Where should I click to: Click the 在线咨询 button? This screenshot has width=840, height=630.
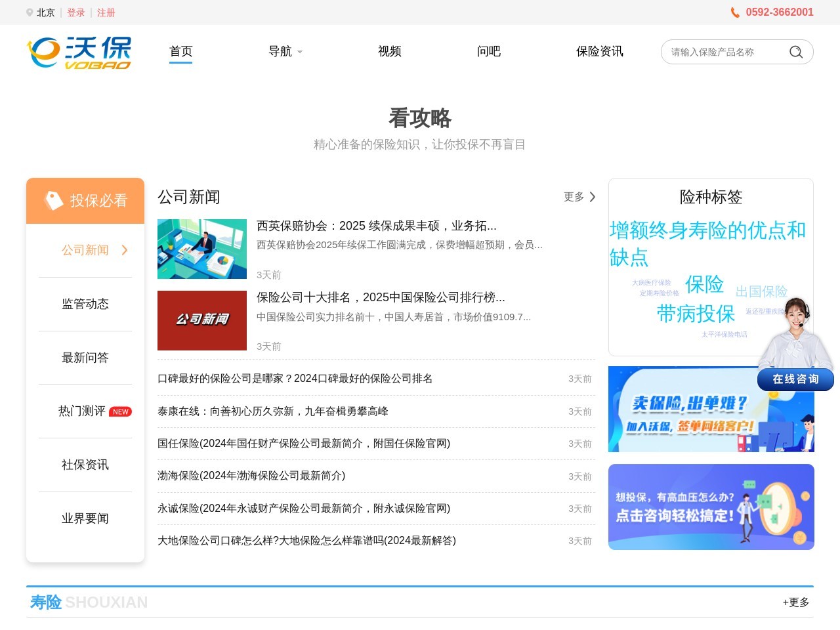796,379
